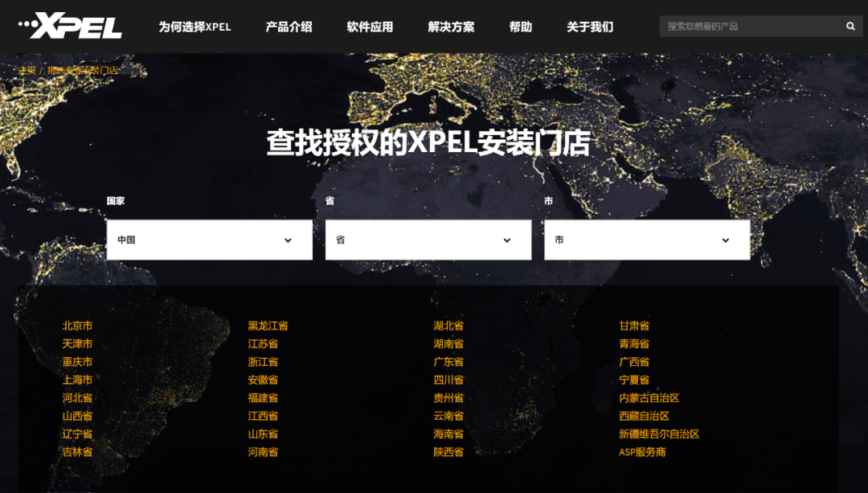868x493 pixels.
Task: Go to 主页 breadcrumb link
Action: (27, 70)
